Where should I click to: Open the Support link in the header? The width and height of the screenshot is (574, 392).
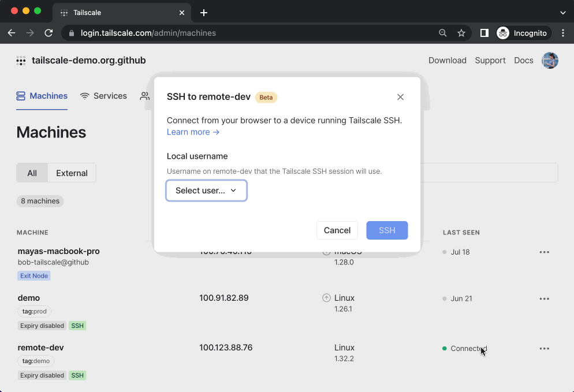click(x=490, y=61)
